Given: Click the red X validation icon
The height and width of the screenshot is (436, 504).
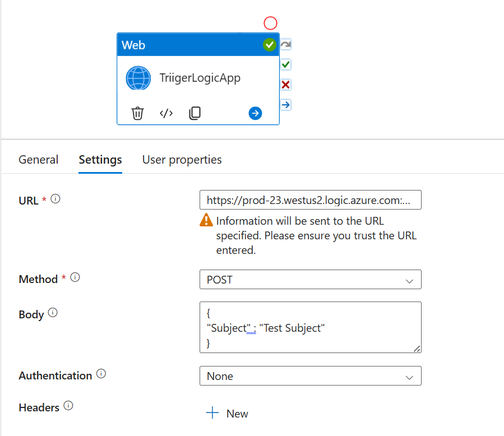Looking at the screenshot, I should coord(285,85).
